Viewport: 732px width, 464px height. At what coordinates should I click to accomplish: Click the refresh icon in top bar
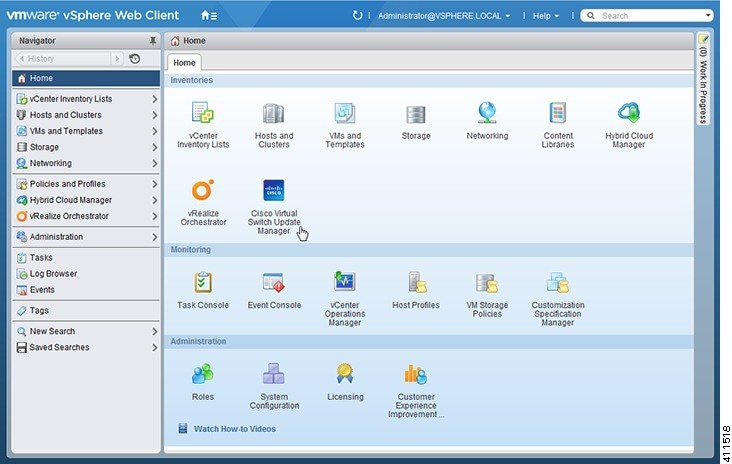(x=357, y=15)
